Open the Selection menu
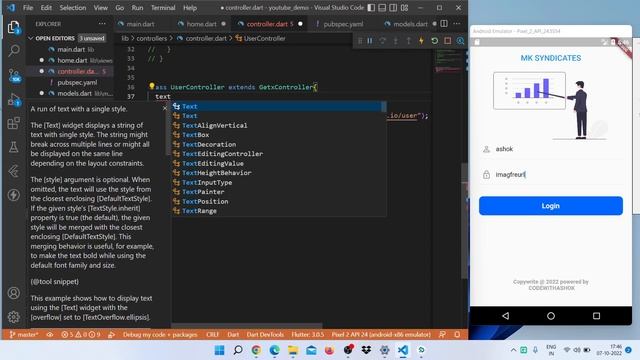Image resolution: width=640 pixels, height=360 pixels. [73, 8]
